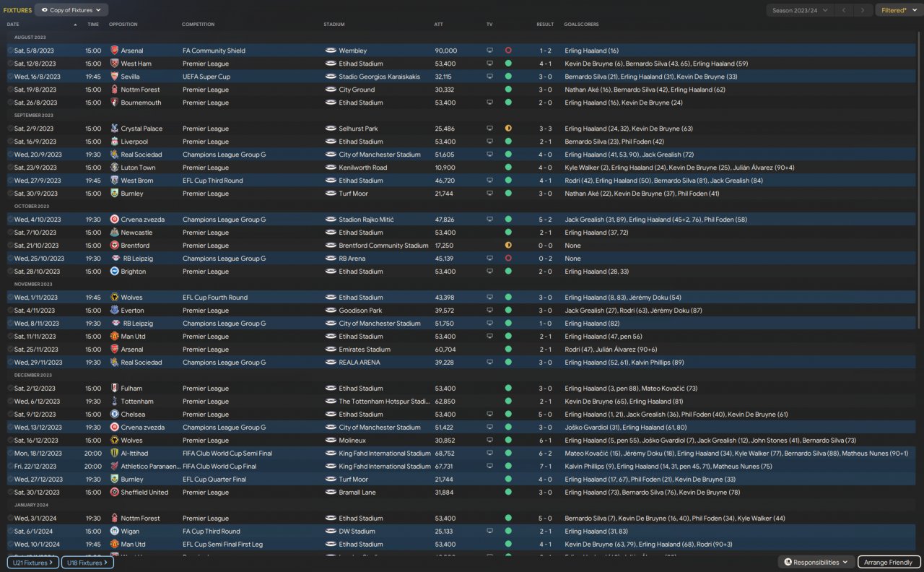Click the Arrange Friendly button
Viewport: 924px width, 572px height.
point(889,562)
